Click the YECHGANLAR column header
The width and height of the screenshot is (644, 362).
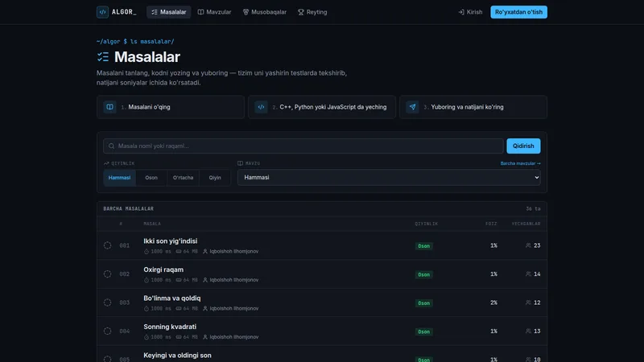click(526, 224)
